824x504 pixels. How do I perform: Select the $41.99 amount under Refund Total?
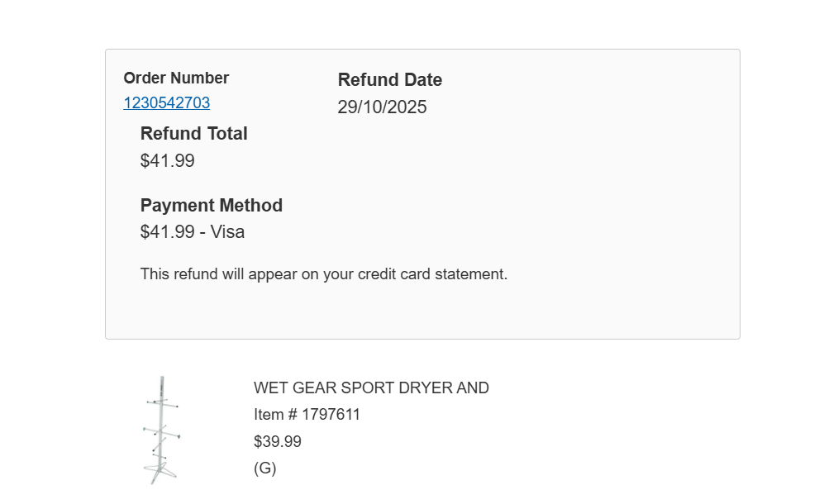coord(167,161)
